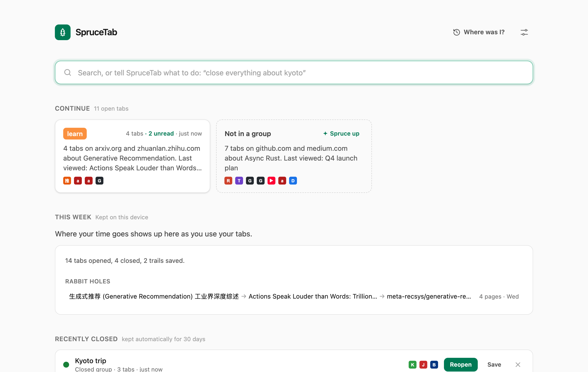Click the SpruceTab title text
The height and width of the screenshot is (372, 588).
(x=96, y=32)
